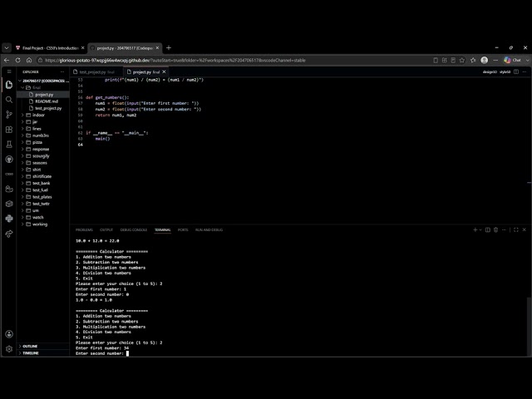Viewport: 532px width, 399px height.
Task: Open the browser profile avatar
Action: coord(485,60)
